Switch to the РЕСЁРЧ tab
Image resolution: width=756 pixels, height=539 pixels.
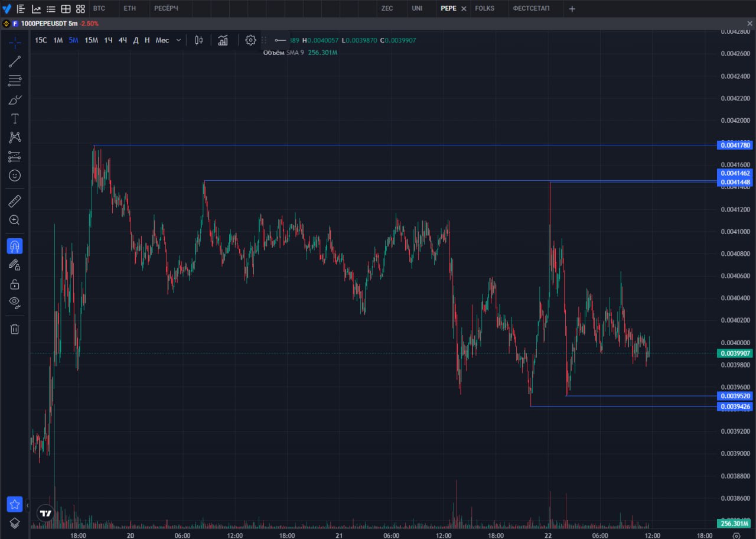click(166, 9)
